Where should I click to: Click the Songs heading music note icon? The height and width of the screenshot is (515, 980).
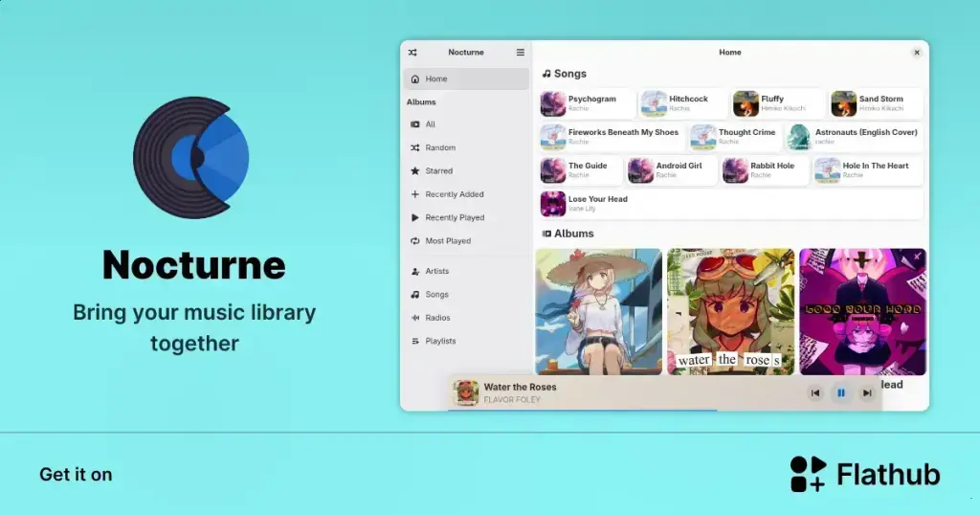pos(546,74)
